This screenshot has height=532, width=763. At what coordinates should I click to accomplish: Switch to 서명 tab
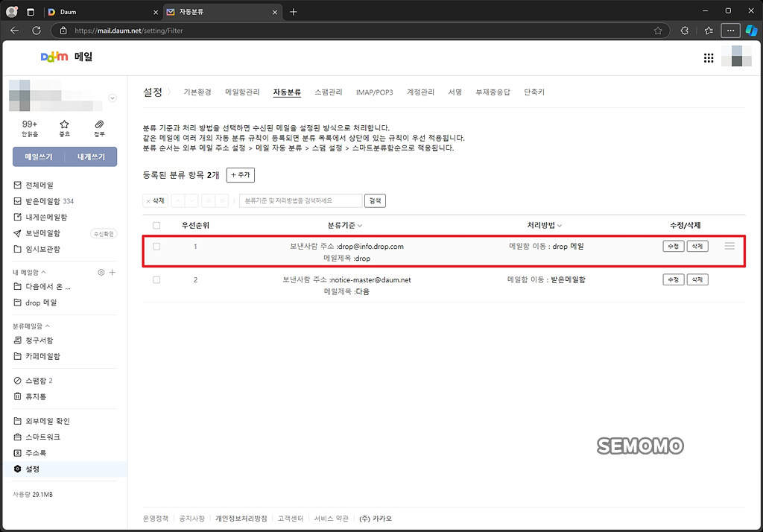point(455,92)
